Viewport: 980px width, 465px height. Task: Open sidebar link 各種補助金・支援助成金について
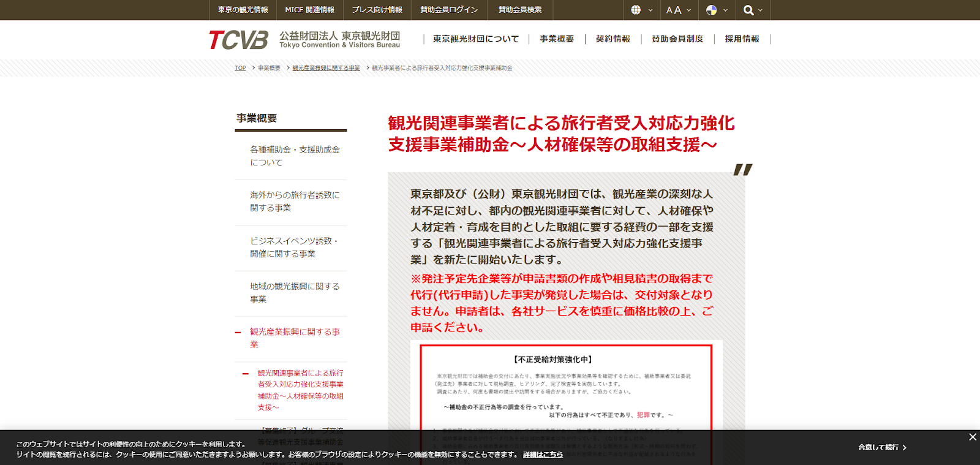point(294,156)
